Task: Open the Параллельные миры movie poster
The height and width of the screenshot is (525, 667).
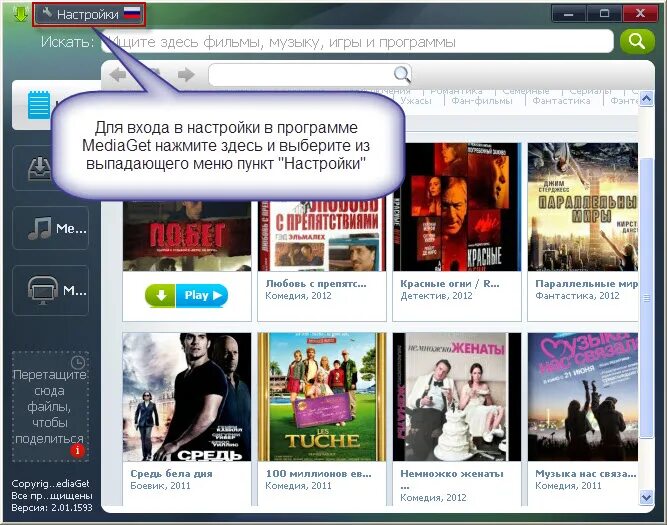Action: pyautogui.click(x=583, y=207)
